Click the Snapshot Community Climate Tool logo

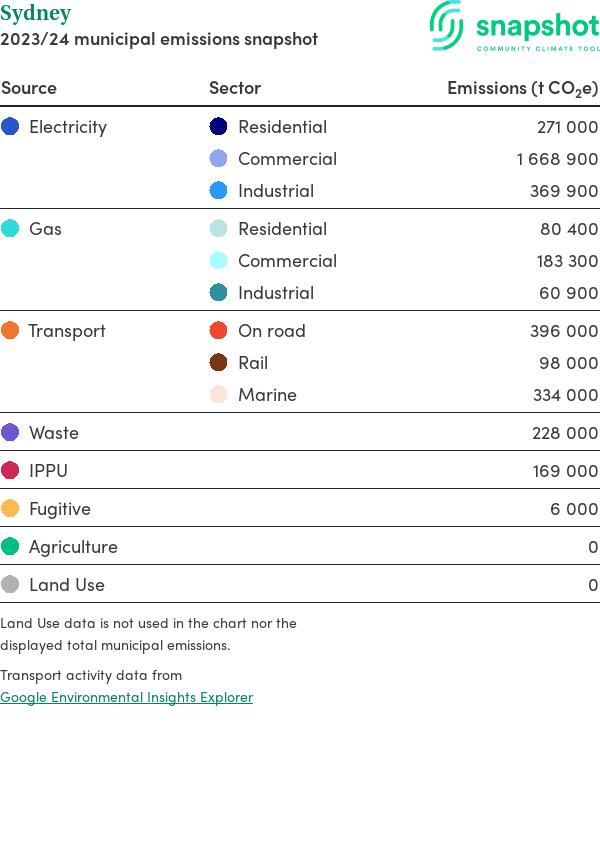coord(514,27)
